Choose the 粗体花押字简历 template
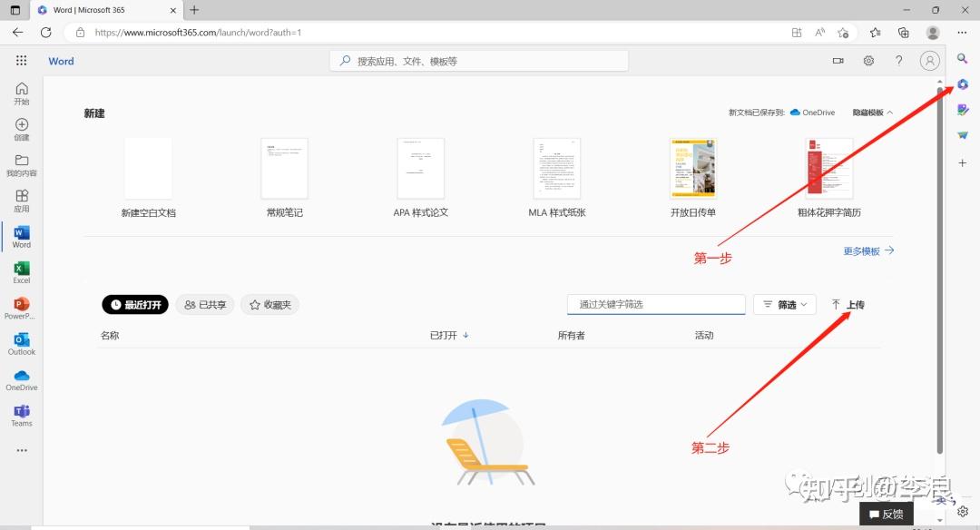The image size is (980, 530). click(829, 178)
